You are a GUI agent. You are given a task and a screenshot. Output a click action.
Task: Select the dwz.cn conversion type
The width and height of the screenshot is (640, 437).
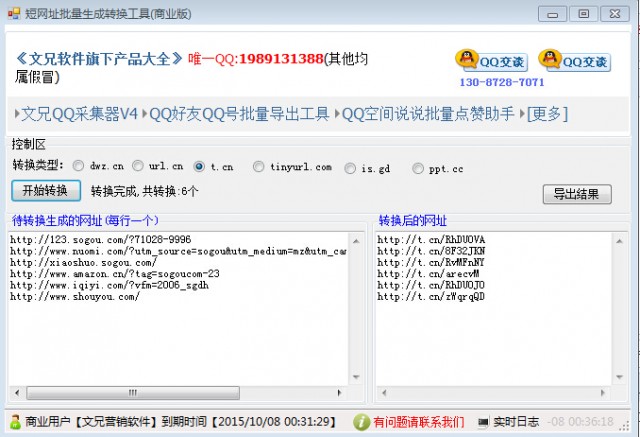[78, 166]
